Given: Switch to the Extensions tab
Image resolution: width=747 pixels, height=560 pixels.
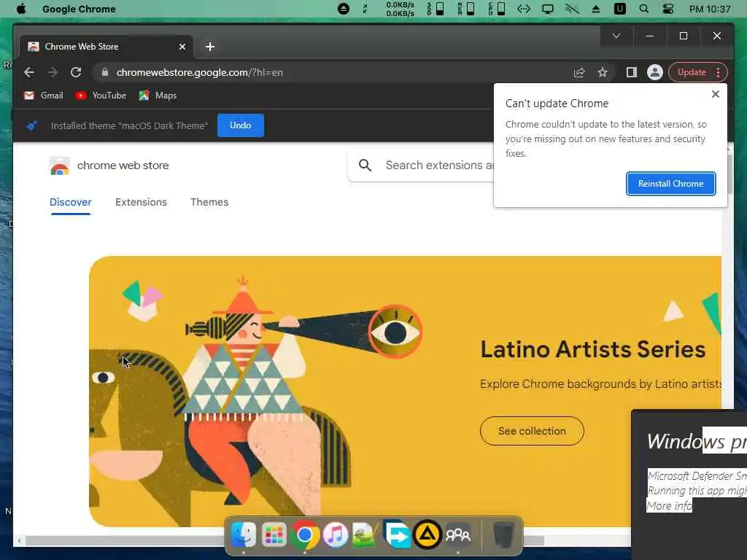Looking at the screenshot, I should point(141,203).
